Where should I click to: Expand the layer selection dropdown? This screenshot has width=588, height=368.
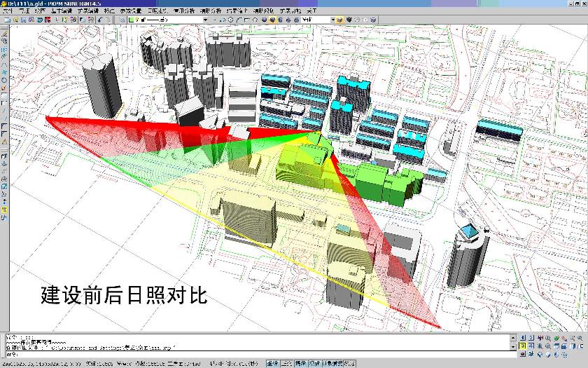205,20
